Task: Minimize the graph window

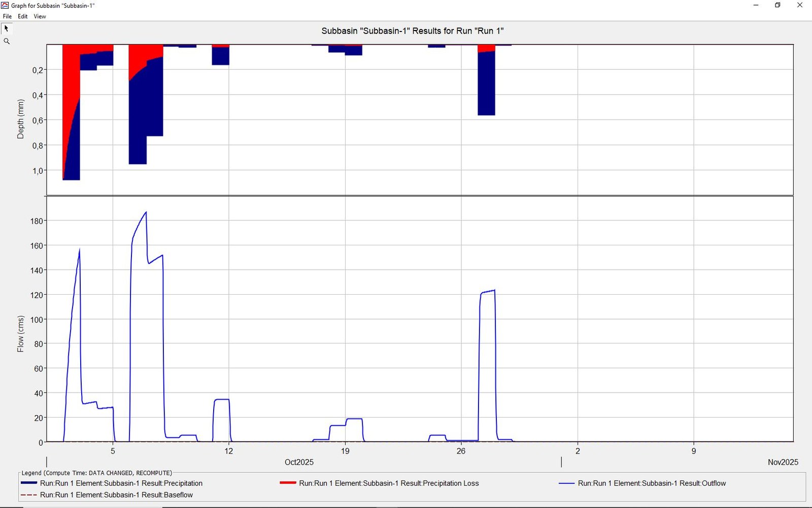Action: point(756,6)
